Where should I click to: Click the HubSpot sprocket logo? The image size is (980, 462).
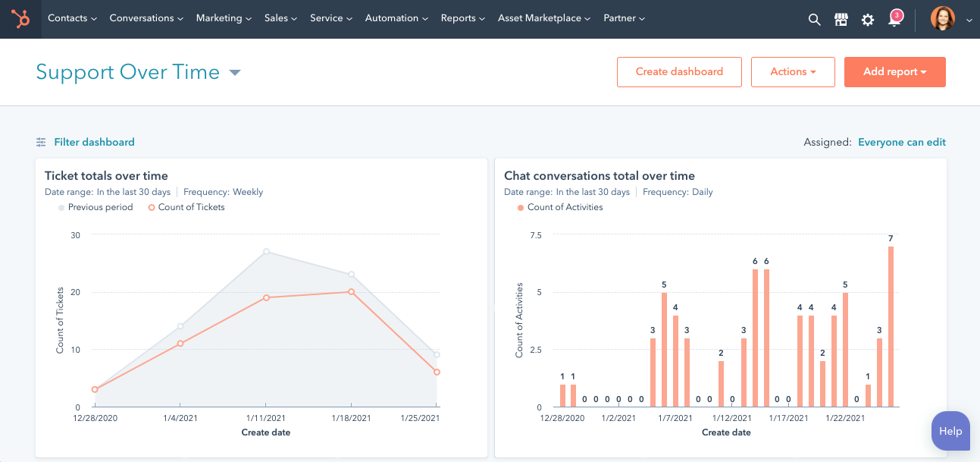(x=20, y=19)
